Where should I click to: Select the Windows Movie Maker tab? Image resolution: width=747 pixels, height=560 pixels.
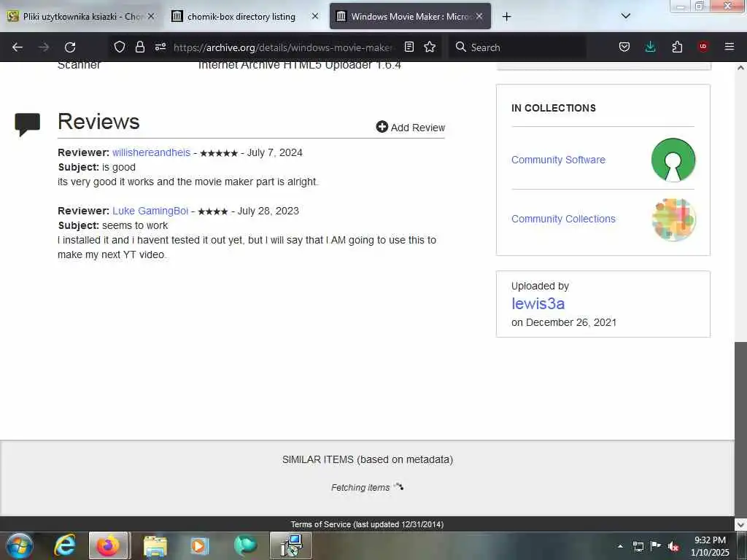410,17
